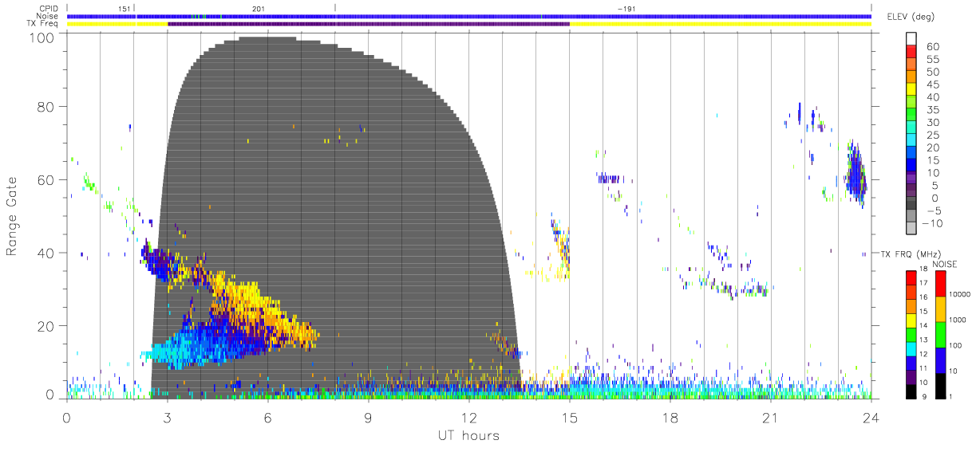Click the purple segment of the TX Freq timeline bar
The width and height of the screenshot is (980, 452).
(369, 24)
